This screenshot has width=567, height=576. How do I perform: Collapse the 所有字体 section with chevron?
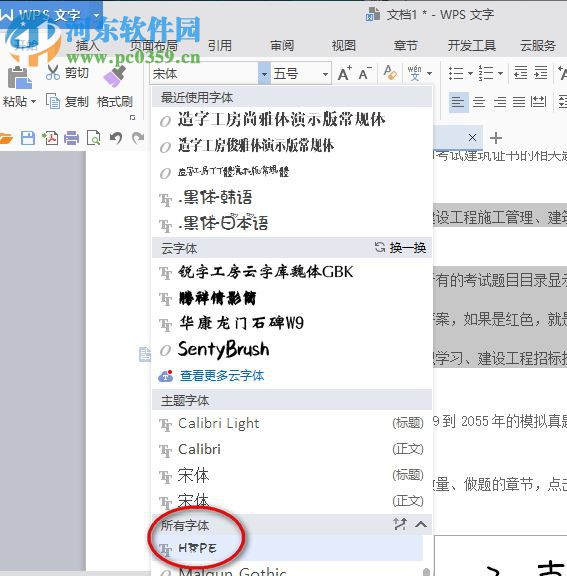click(421, 524)
